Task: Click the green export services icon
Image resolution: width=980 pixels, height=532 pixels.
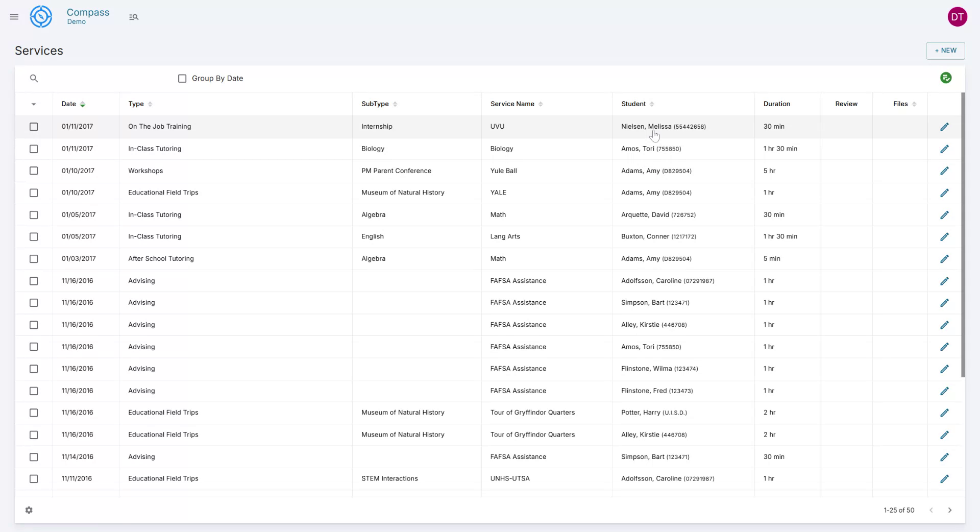Action: pyautogui.click(x=946, y=78)
